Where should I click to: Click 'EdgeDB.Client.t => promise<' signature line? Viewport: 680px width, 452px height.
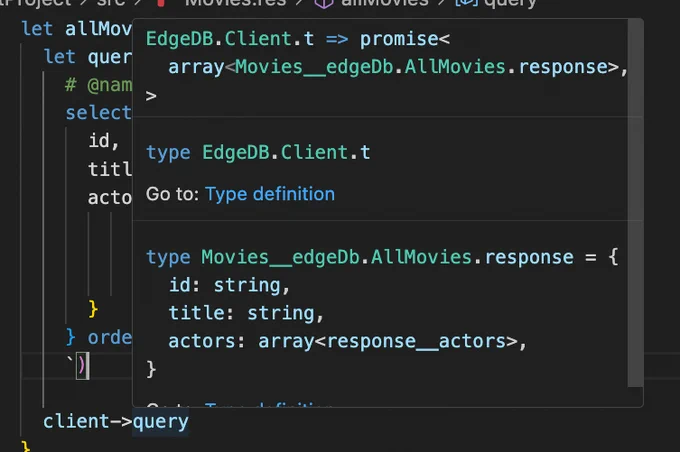298,39
